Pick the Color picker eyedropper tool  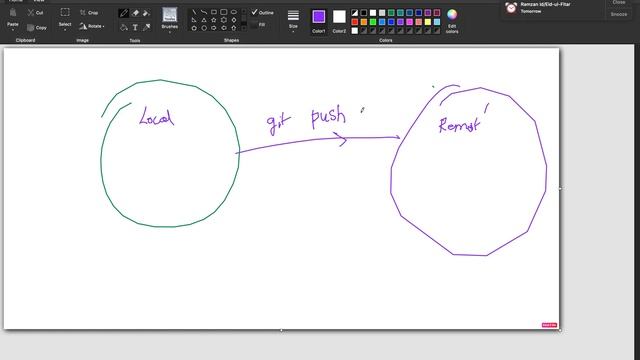pos(147,27)
